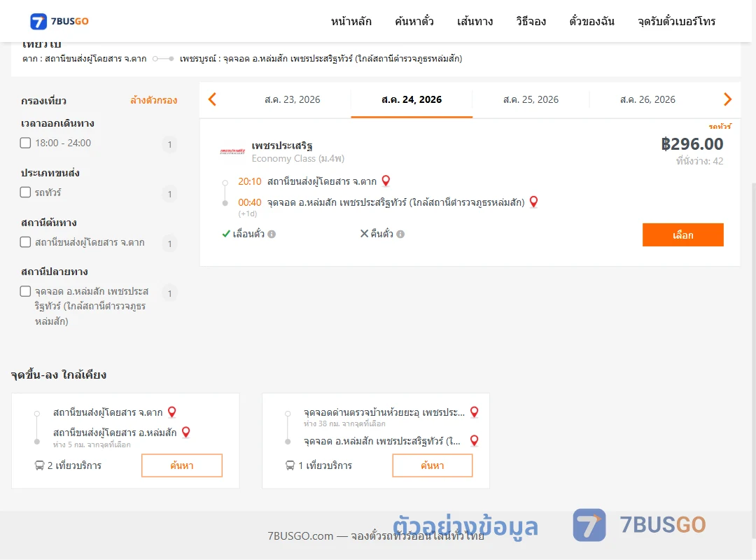
Task: Open ตั๋วของฉัน in the top navigation
Action: point(591,21)
